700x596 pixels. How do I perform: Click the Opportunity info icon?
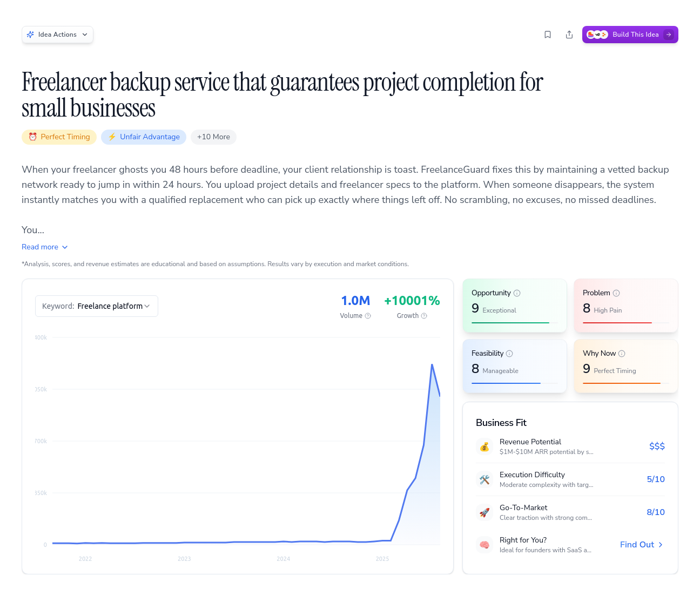(517, 293)
